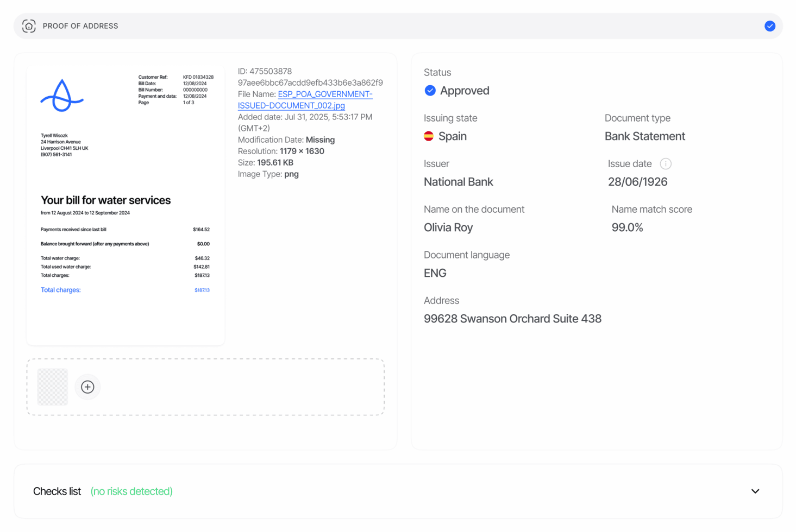This screenshot has height=532, width=796.
Task: Click the Spain flag icon under Issuing state
Action: pyautogui.click(x=430, y=136)
